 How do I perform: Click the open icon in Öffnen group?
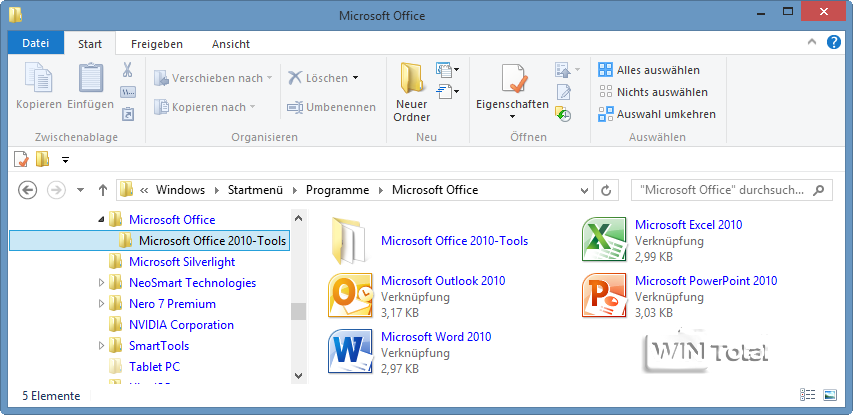[x=563, y=70]
